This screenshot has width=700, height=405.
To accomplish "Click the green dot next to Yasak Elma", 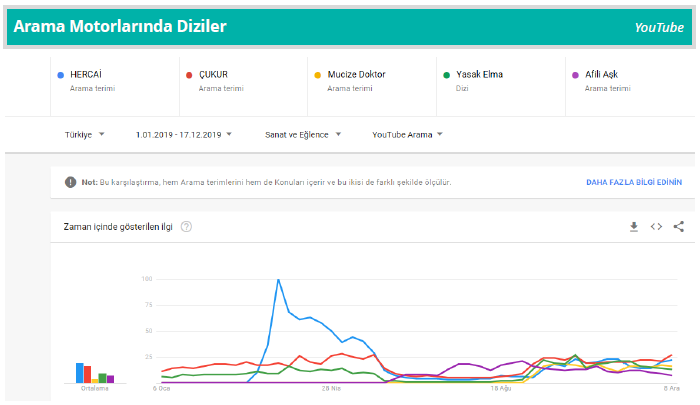I will [446, 75].
